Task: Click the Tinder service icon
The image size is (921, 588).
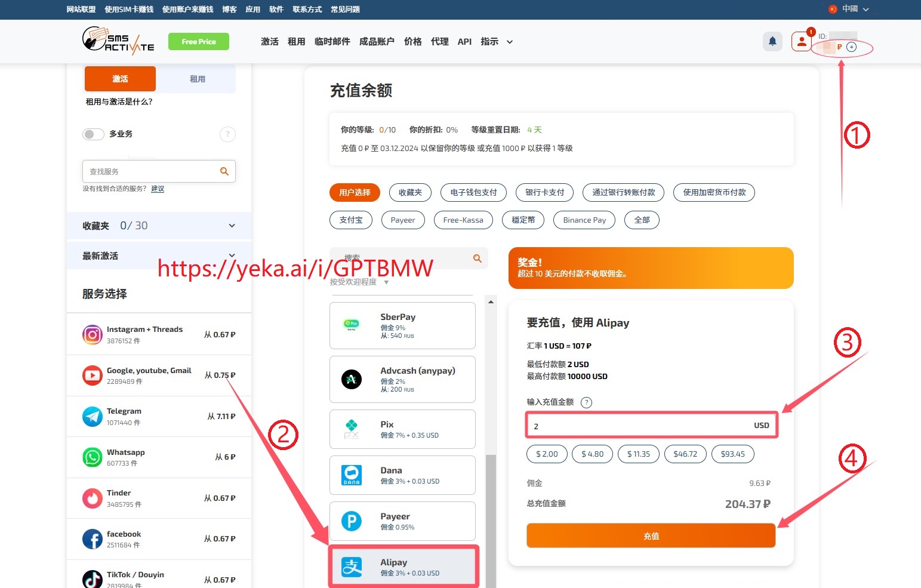Action: pyautogui.click(x=93, y=498)
